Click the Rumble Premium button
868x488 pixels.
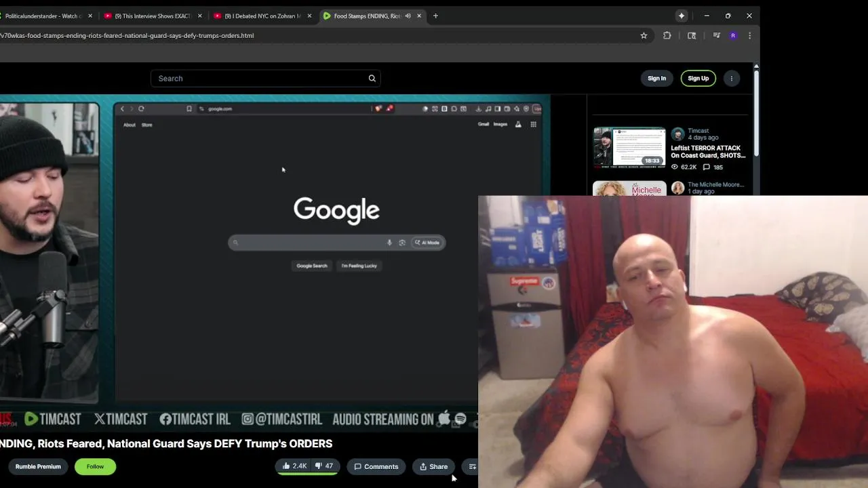[x=38, y=466]
